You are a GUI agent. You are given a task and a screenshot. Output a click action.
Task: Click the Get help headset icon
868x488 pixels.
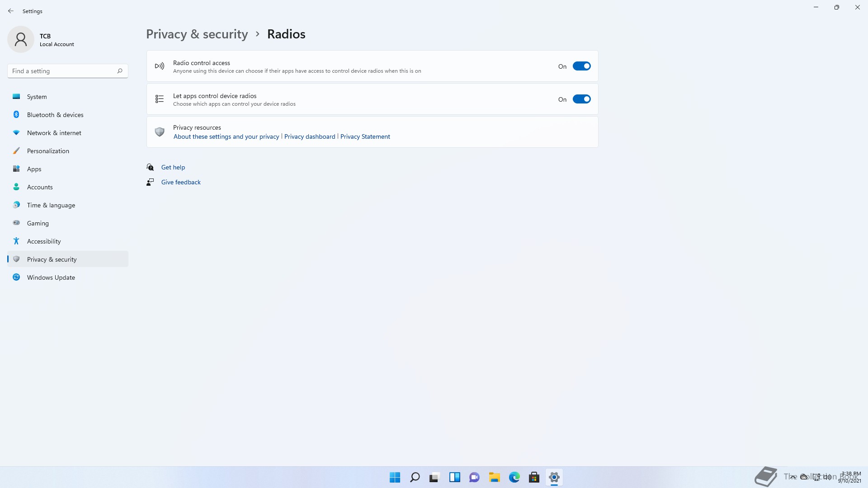tap(150, 167)
